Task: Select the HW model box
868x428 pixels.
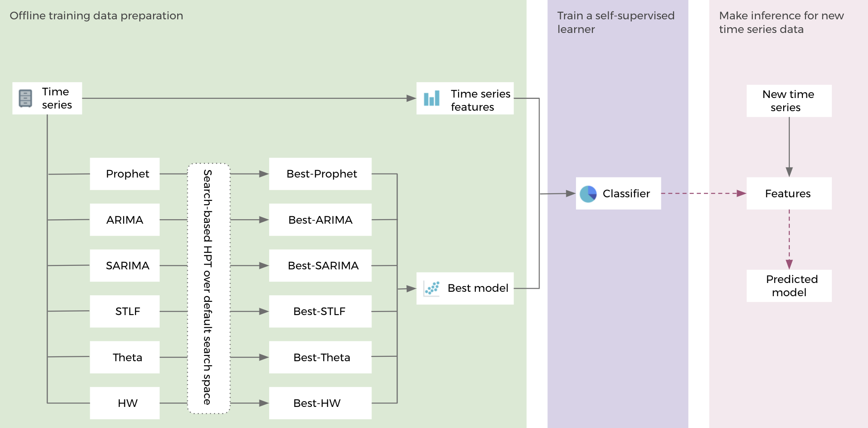Action: pyautogui.click(x=125, y=403)
